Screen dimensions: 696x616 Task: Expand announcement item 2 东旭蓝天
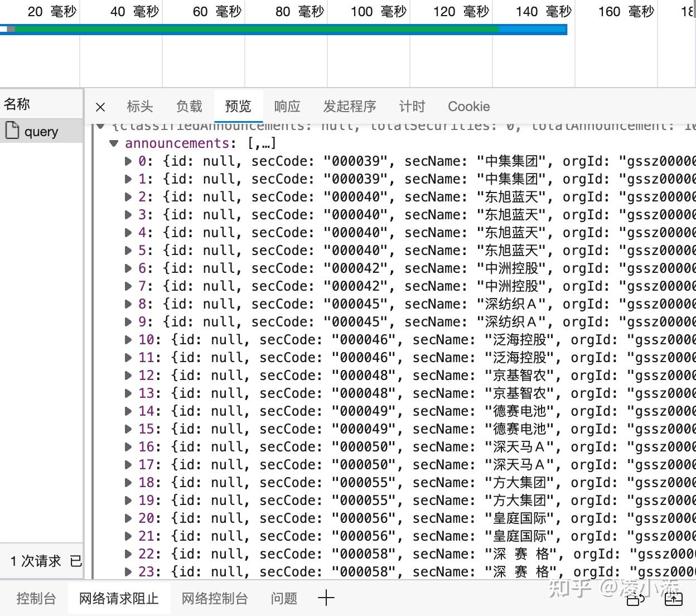click(128, 197)
